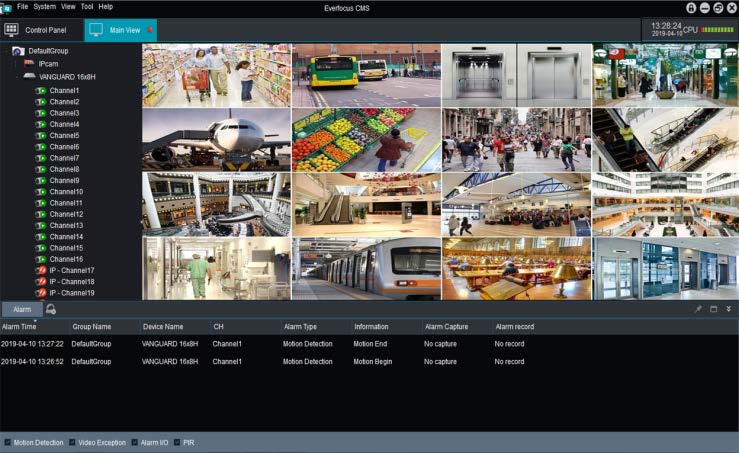Pin the alarm panel
Viewport: 739px width, 453px height.
[x=698, y=309]
